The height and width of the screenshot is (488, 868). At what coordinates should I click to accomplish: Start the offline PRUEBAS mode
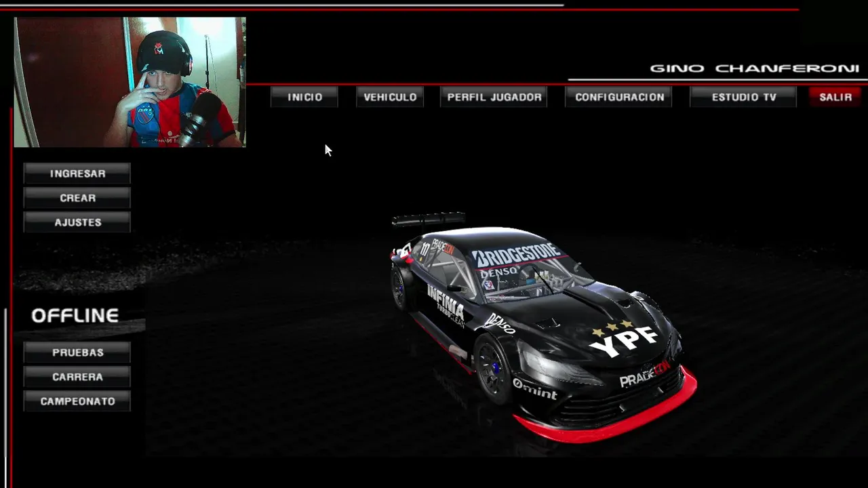point(77,352)
